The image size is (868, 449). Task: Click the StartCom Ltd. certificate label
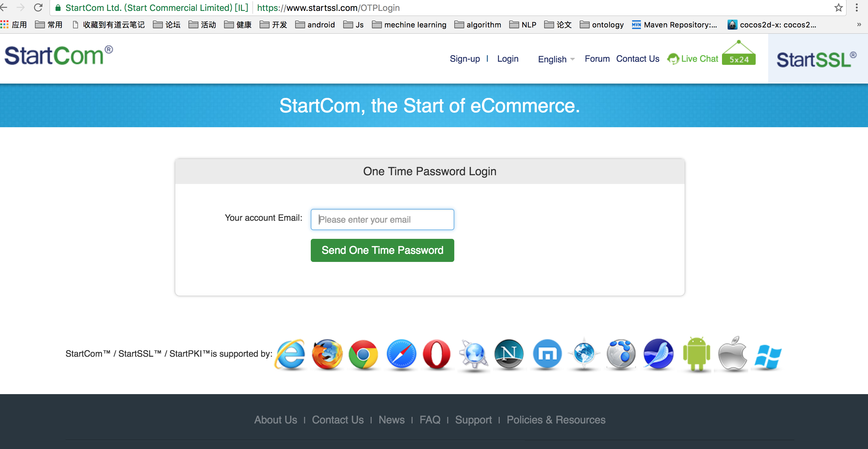pos(157,8)
